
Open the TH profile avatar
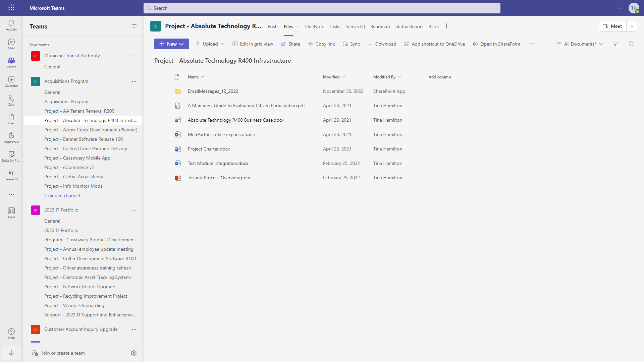pyautogui.click(x=634, y=8)
